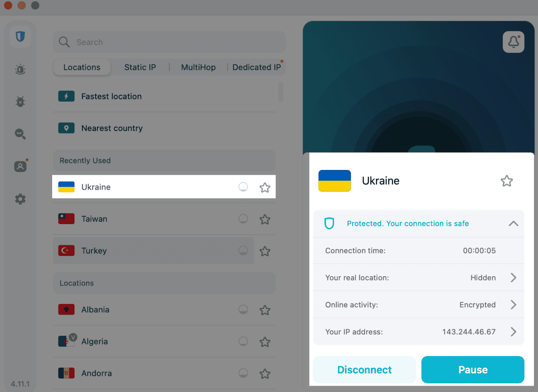Select the Nearest country option

(164, 128)
